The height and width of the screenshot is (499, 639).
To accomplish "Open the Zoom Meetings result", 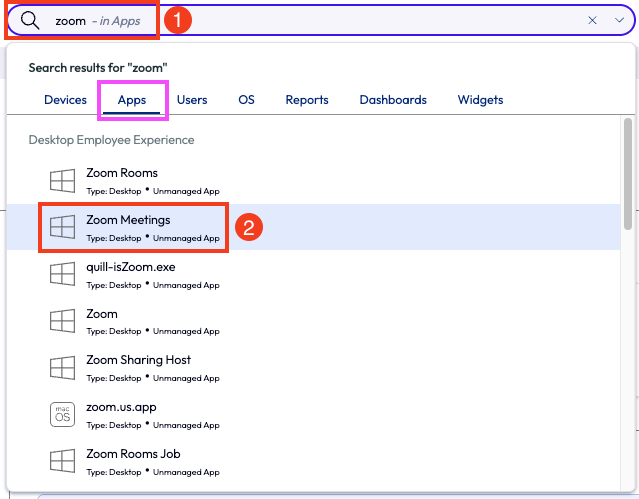I will 128,220.
